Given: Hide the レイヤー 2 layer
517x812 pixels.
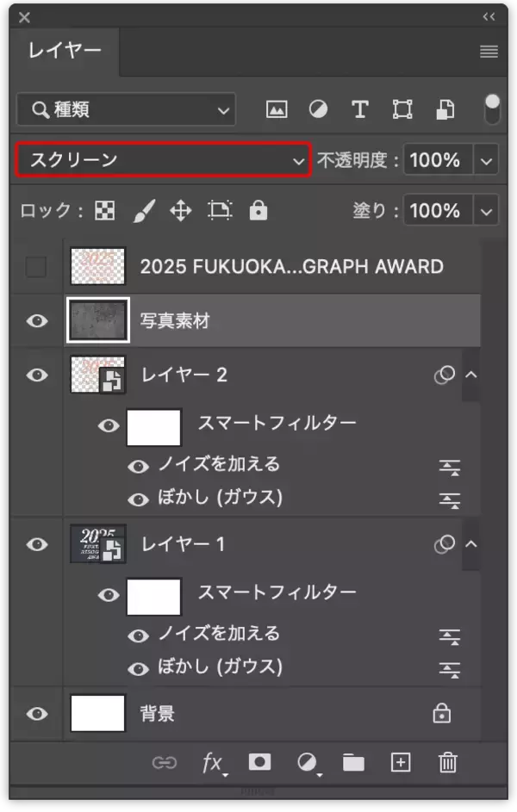Looking at the screenshot, I should 37,375.
